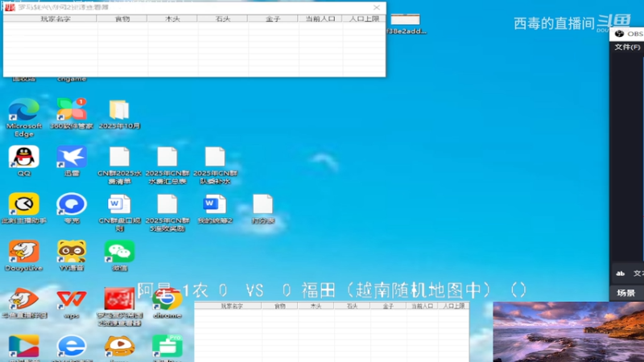The height and width of the screenshot is (362, 644).
Task: Open the 我的统筹2 Word document
Action: (215, 208)
